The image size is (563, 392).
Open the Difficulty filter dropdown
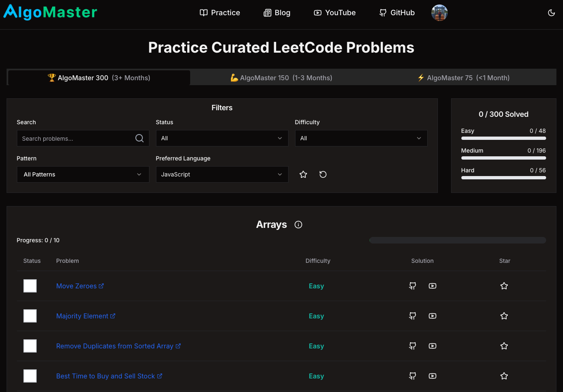361,138
